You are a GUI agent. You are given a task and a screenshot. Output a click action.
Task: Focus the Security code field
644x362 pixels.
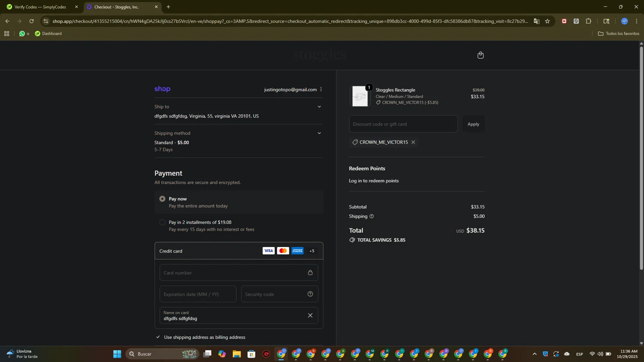pos(279,294)
